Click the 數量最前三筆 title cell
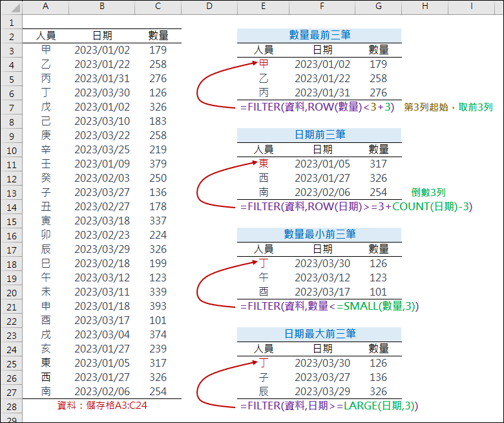The image size is (504, 423). click(x=319, y=35)
